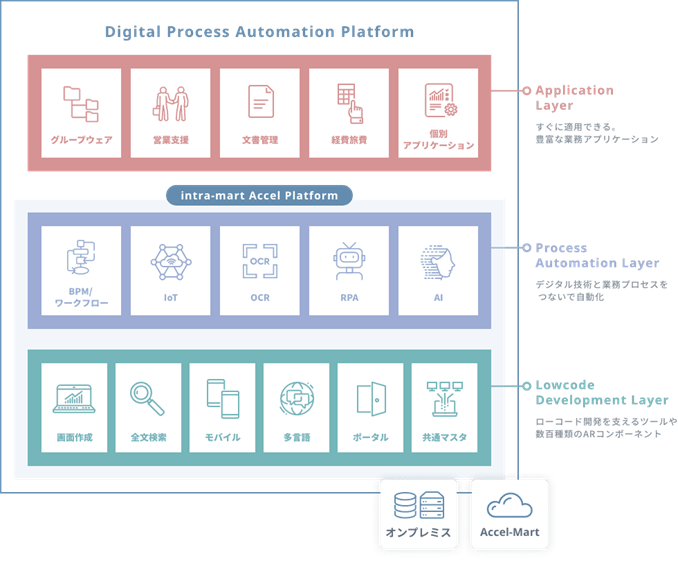Select the モバイル devices icon
The width and height of the screenshot is (678, 562).
(x=223, y=399)
